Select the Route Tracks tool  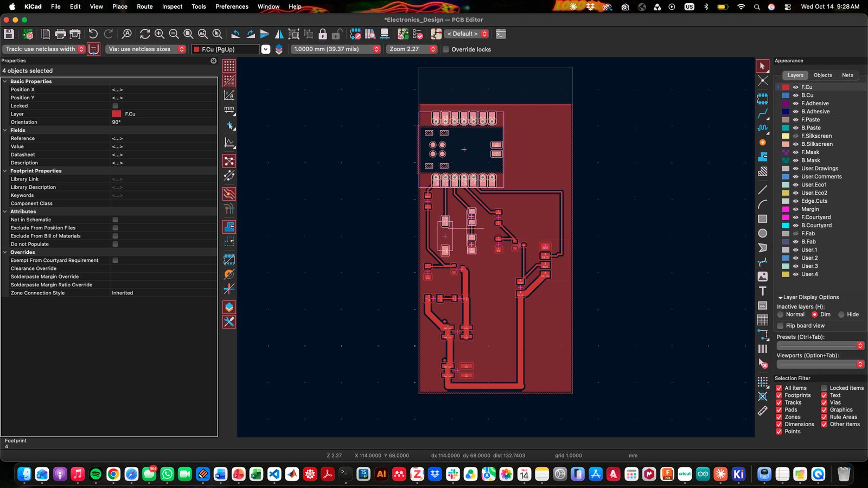click(x=763, y=114)
